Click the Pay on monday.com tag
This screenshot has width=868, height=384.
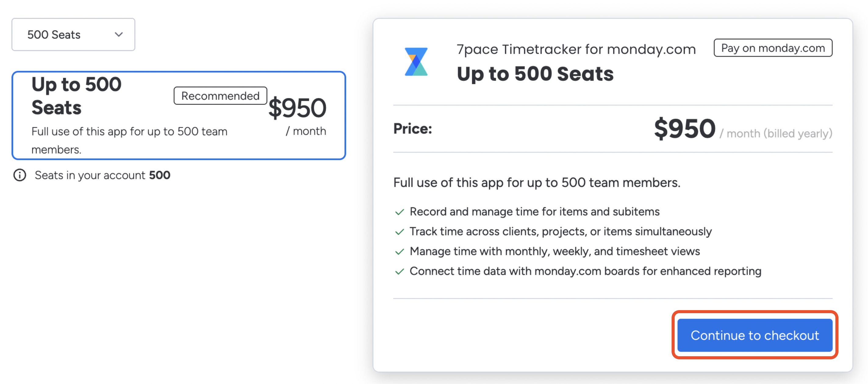coord(773,48)
